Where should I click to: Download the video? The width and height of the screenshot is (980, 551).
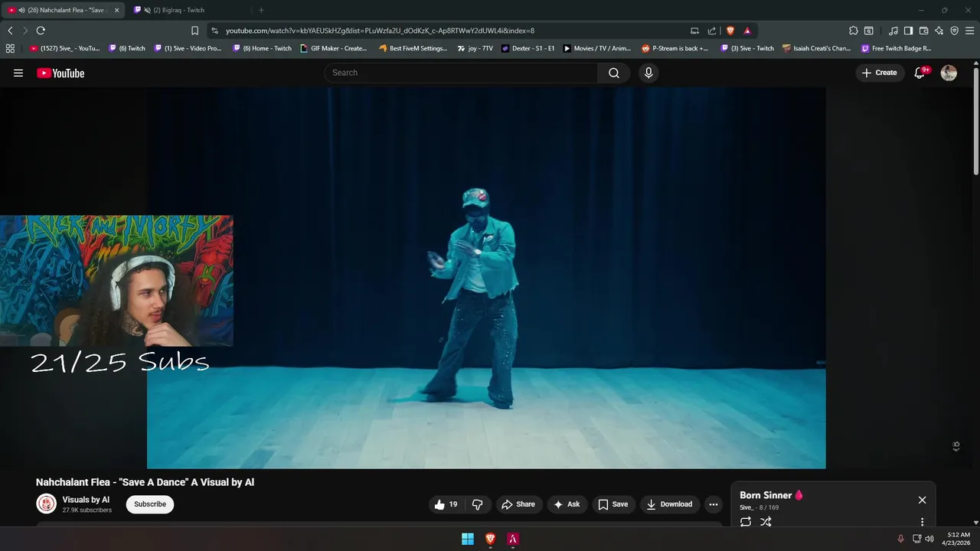(x=669, y=504)
